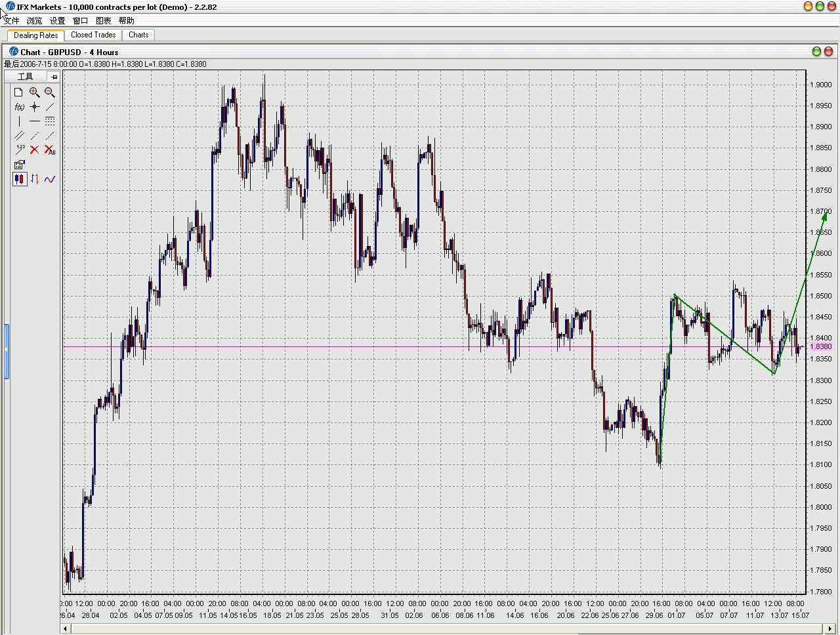Viewport: 840px width, 635px height.
Task: Click the 1.8380 current price label
Action: pos(821,346)
